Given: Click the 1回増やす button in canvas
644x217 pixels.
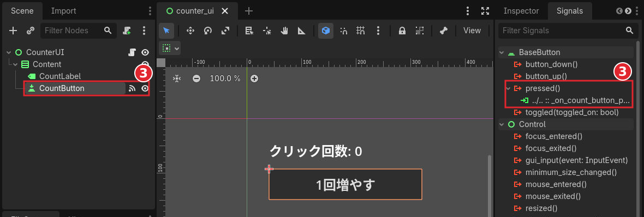Looking at the screenshot, I should click(x=345, y=184).
